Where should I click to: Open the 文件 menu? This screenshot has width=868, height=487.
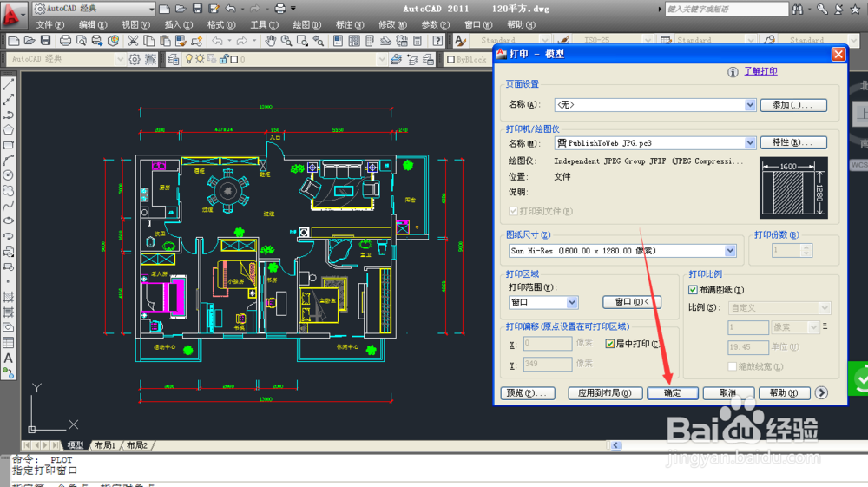tap(49, 25)
